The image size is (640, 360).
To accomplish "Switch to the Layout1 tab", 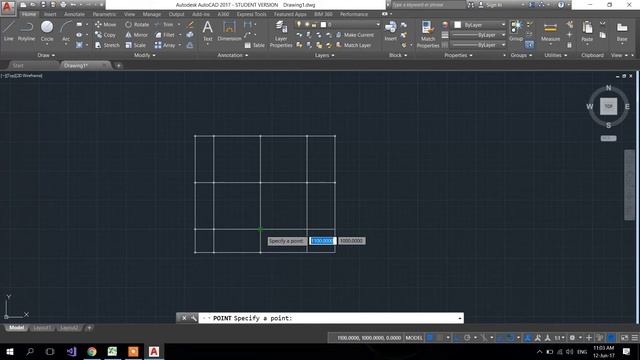I will click(x=42, y=328).
